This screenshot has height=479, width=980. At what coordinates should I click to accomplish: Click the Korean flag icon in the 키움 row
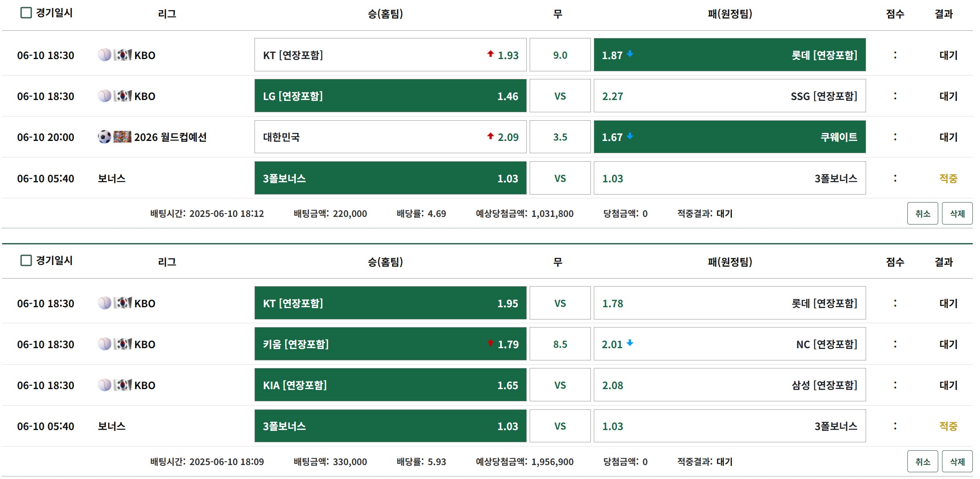(x=123, y=344)
